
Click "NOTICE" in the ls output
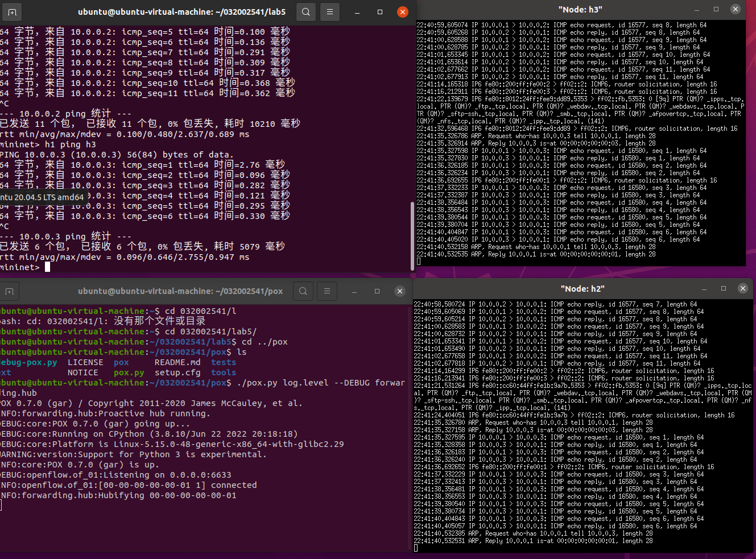click(x=83, y=372)
